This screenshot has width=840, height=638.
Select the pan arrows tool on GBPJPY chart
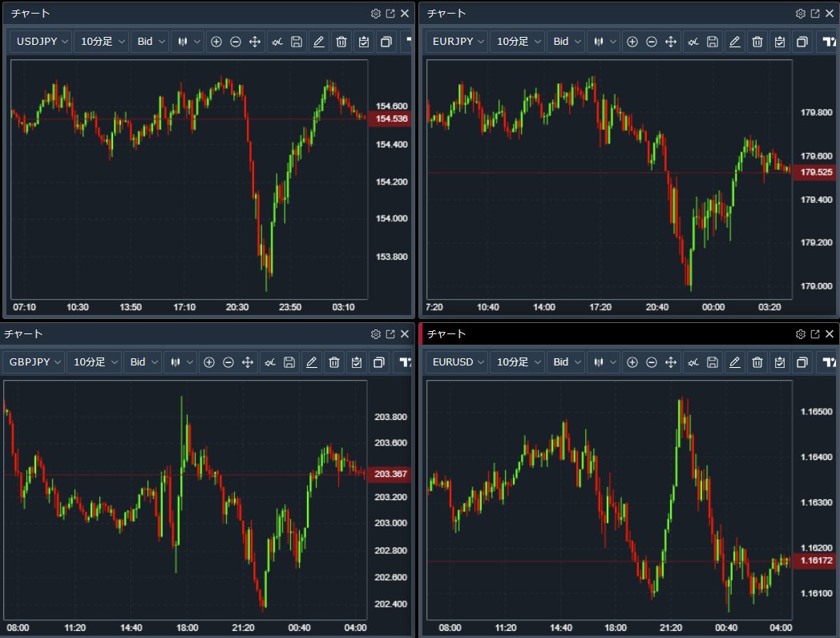248,362
